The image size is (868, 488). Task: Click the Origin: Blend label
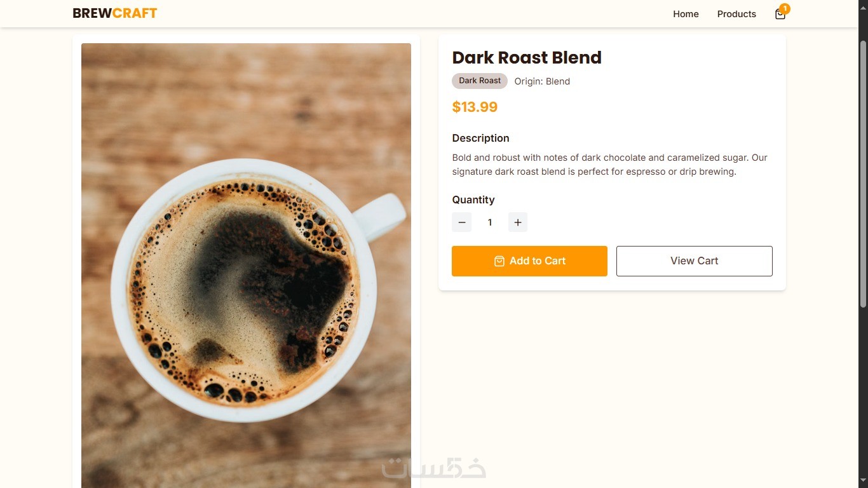[542, 81]
